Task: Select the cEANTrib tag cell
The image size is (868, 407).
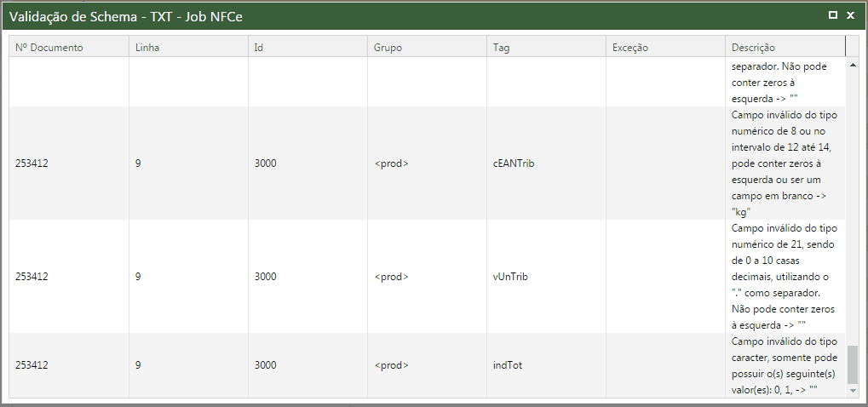Action: (514, 163)
